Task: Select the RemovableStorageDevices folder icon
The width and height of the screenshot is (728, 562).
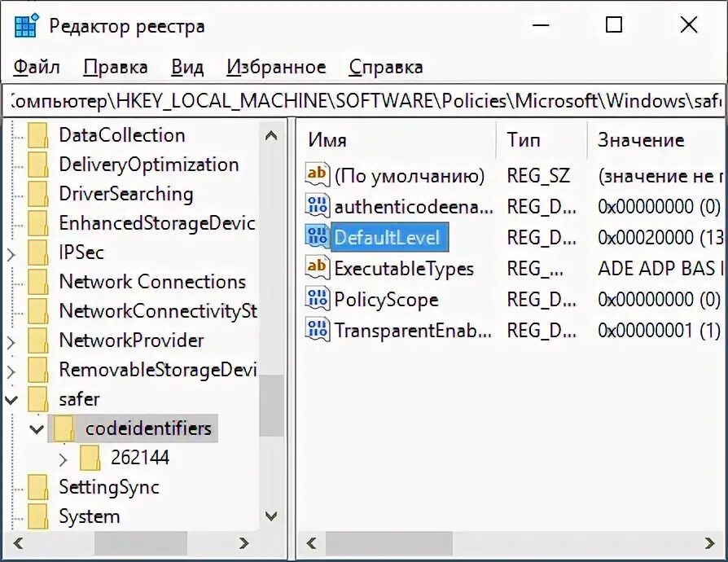Action: tap(37, 369)
